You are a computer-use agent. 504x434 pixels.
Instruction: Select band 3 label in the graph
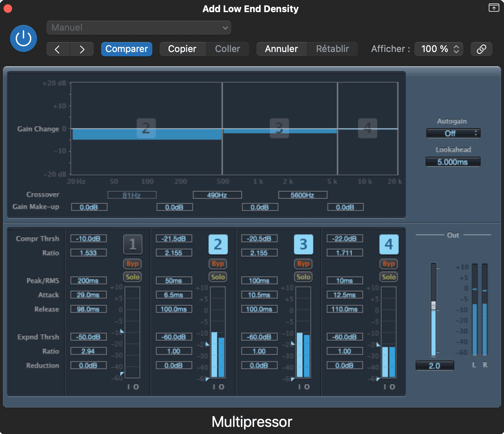pos(279,128)
